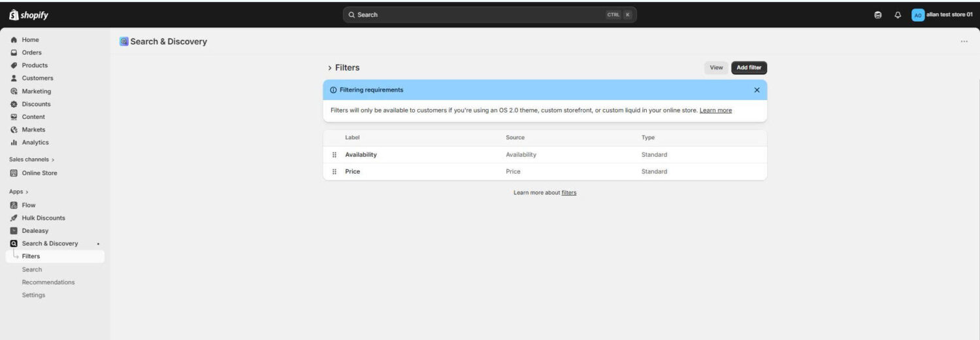The image size is (980, 340).
Task: Click the View button
Action: tap(716, 68)
